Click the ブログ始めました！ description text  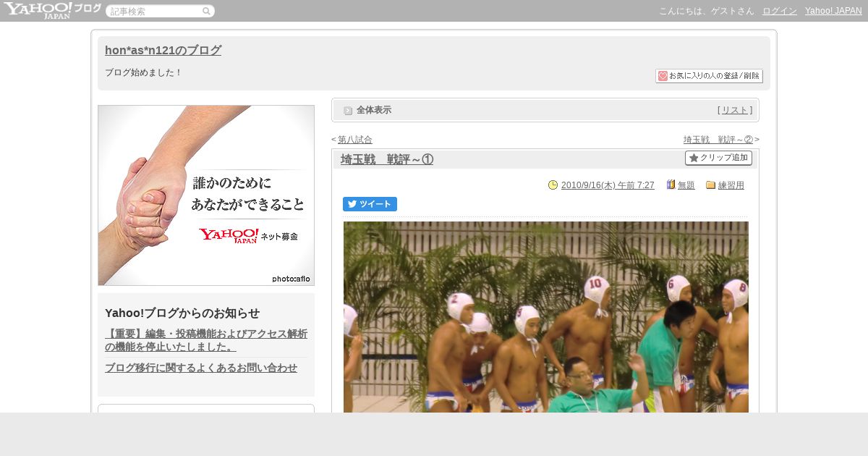coord(144,73)
